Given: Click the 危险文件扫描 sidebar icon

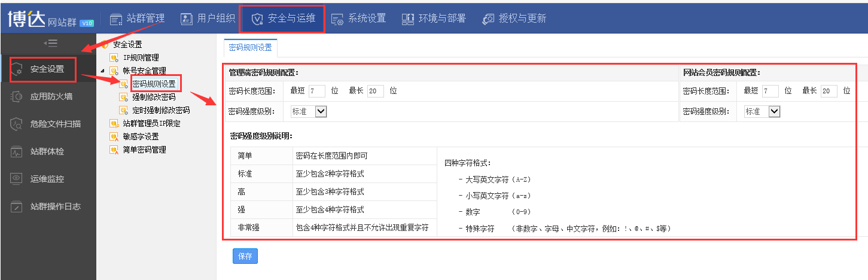Looking at the screenshot, I should coord(17,124).
